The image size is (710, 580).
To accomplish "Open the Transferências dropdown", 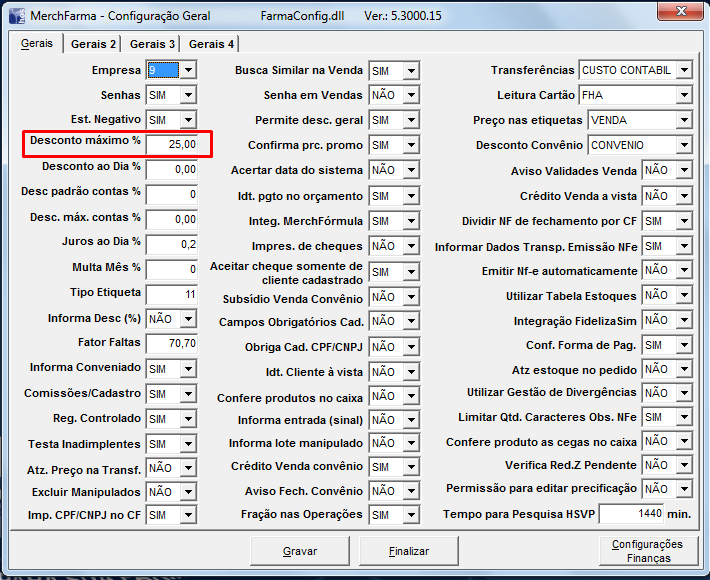I will pos(684,70).
